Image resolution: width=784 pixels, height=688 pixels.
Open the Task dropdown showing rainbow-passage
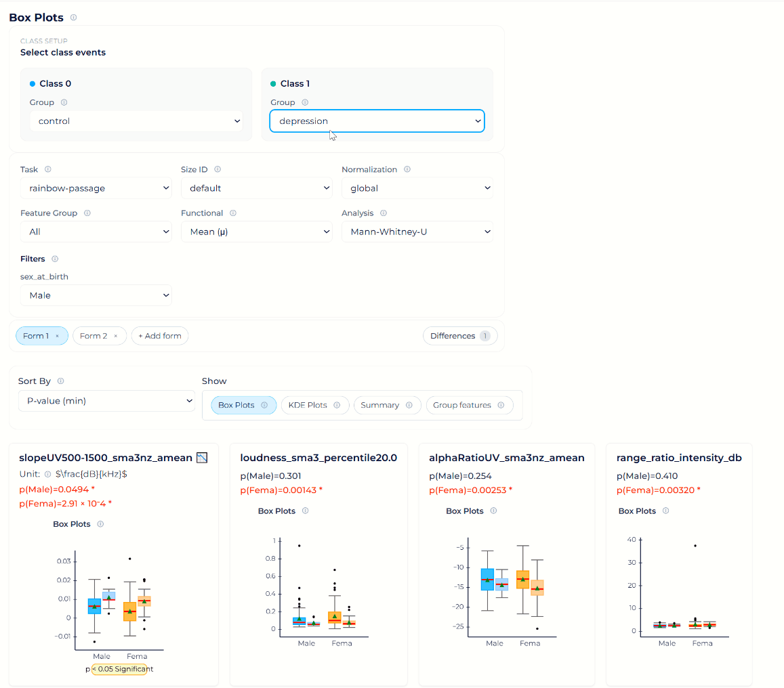click(96, 188)
